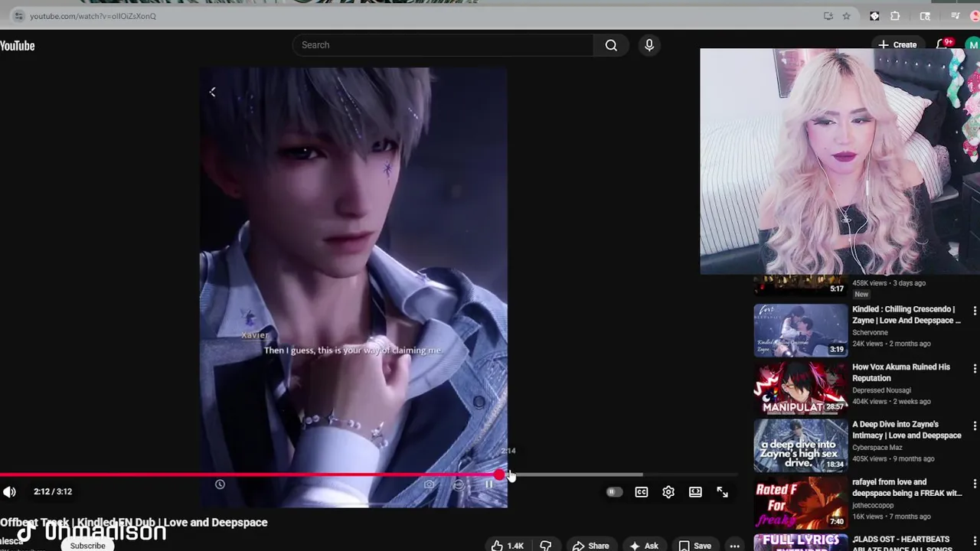Click the black-and-white extension icon in the toolbar
Viewport: 980px width, 551px height.
pos(874,16)
